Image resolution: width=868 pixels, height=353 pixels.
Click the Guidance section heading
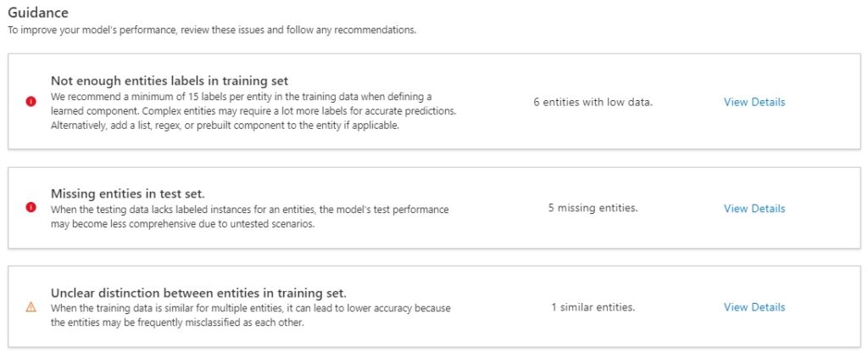[x=38, y=14]
